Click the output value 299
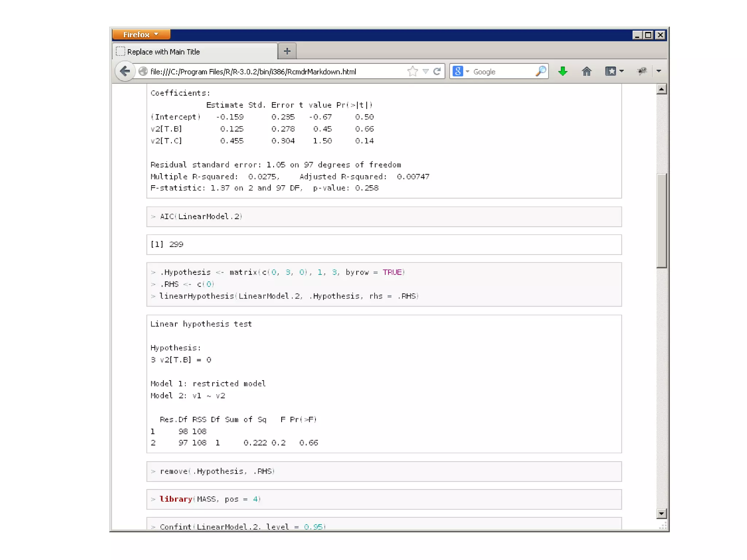Viewport: 747px width, 560px height. [x=176, y=244]
